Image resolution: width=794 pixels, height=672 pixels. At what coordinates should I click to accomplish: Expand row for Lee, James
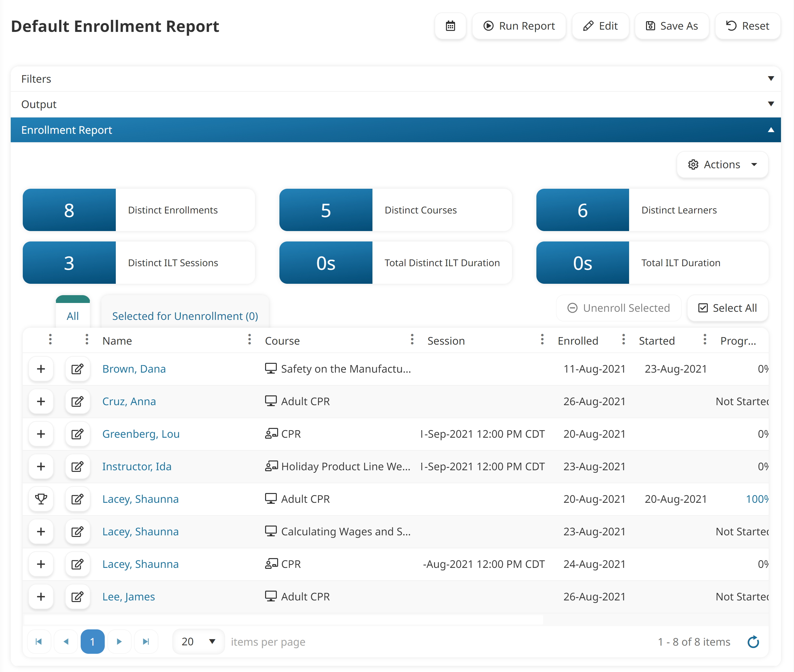tap(41, 597)
